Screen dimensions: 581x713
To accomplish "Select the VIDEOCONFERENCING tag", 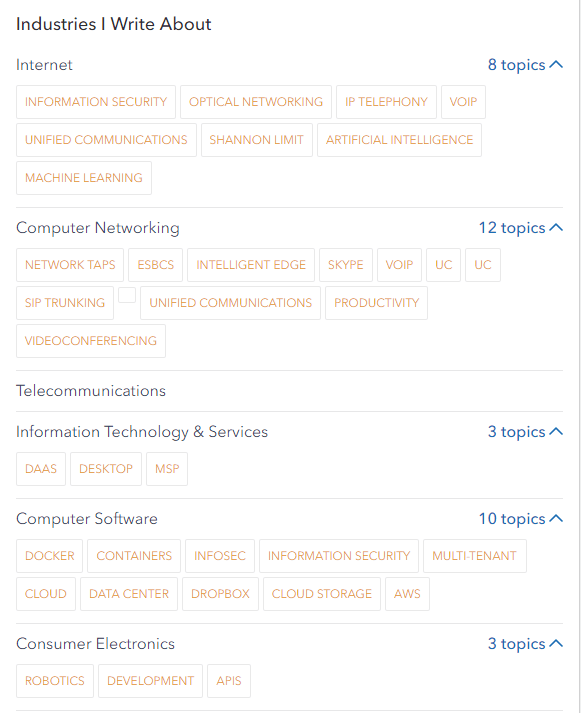I will point(91,341).
